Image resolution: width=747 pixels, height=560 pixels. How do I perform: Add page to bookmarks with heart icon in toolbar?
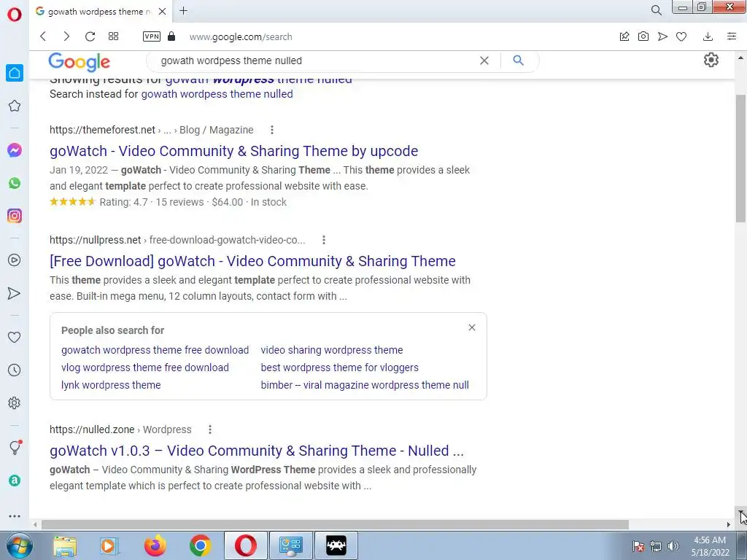tap(681, 36)
